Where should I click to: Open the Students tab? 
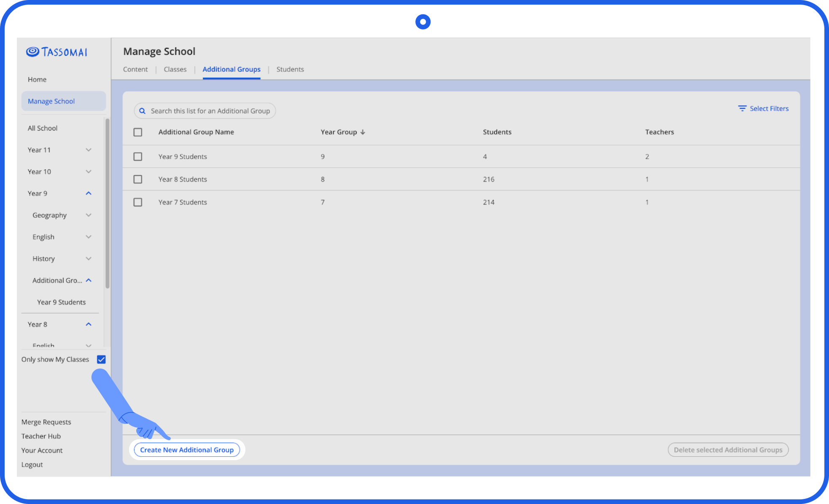(x=290, y=69)
